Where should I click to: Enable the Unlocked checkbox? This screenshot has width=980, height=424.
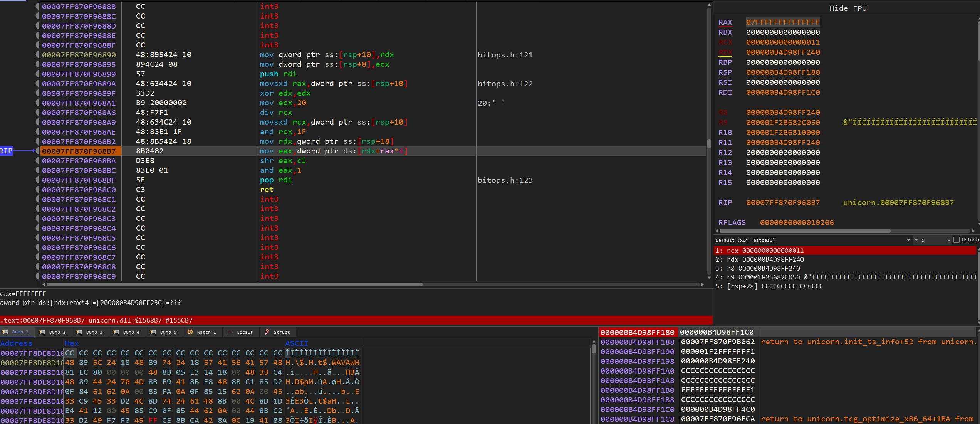coord(957,240)
